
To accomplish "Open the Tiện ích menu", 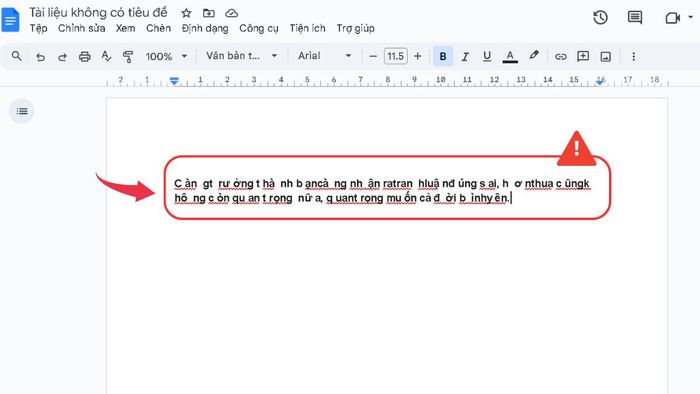I will pos(307,29).
